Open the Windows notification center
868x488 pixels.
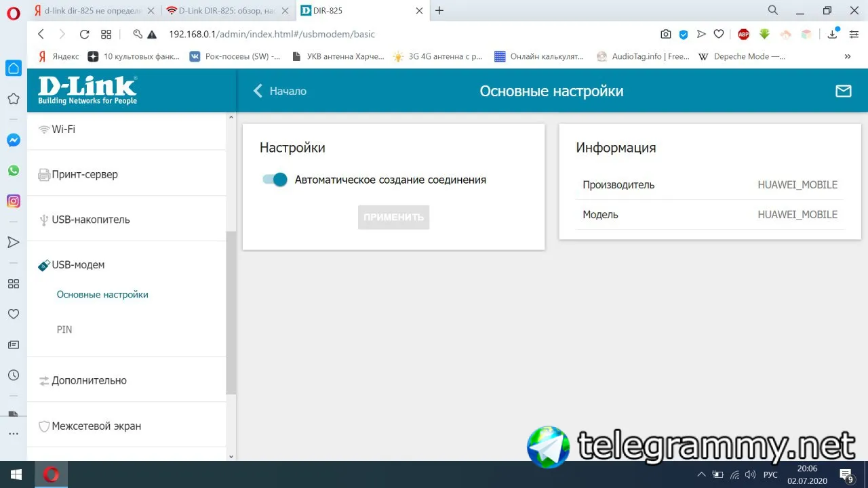point(847,474)
